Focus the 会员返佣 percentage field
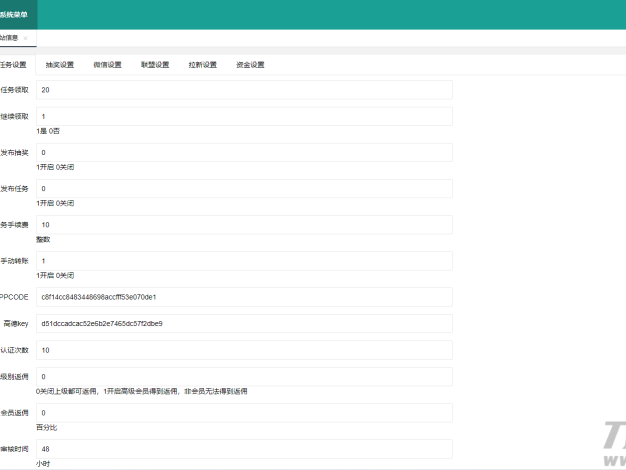Viewport: 626px width, 470px height. 244,413
